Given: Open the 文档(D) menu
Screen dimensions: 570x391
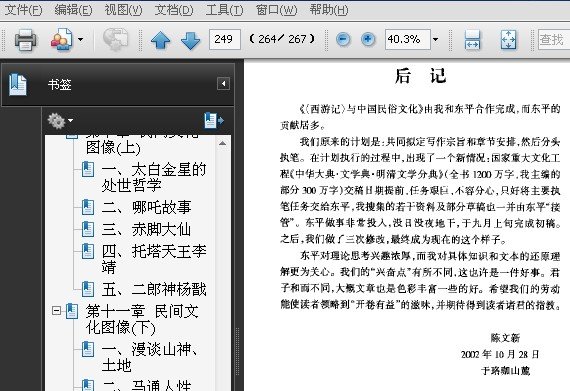Looking at the screenshot, I should point(174,10).
